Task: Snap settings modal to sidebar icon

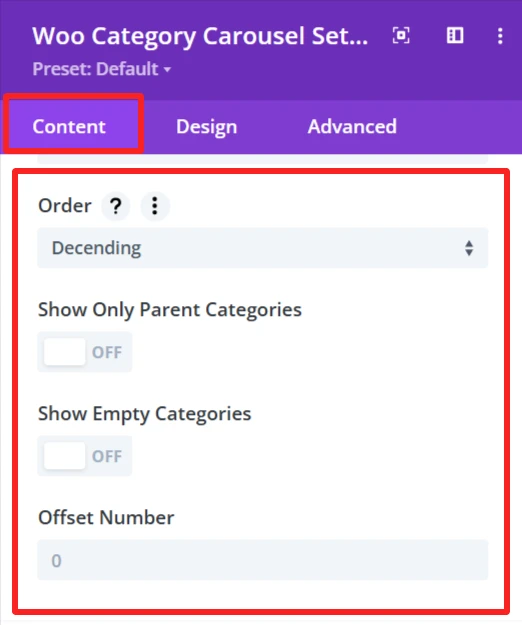Action: (455, 35)
